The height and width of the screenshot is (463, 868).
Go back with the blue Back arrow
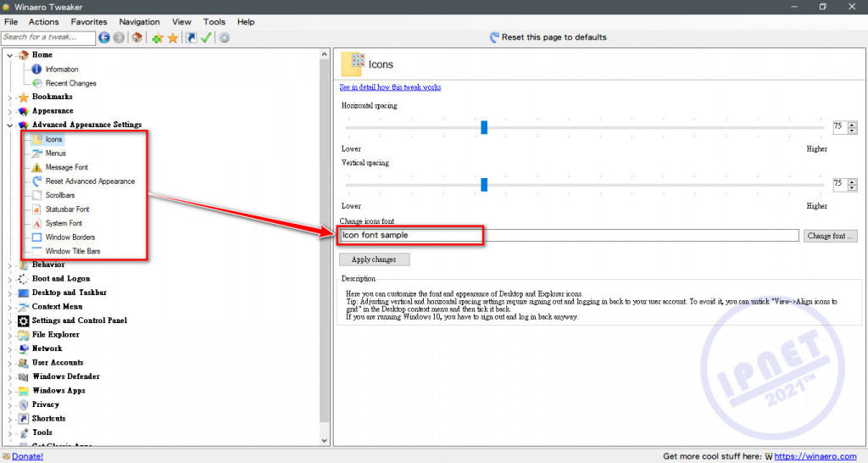tap(104, 37)
